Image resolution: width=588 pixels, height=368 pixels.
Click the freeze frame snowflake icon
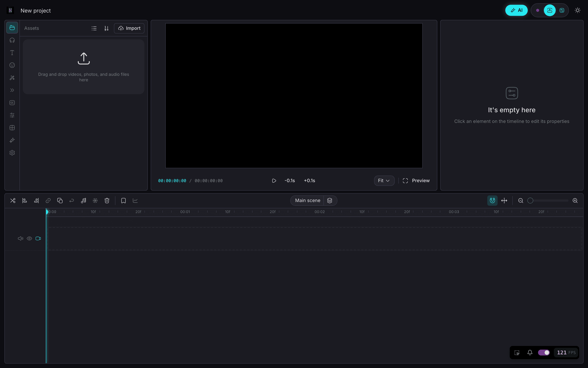pos(95,201)
